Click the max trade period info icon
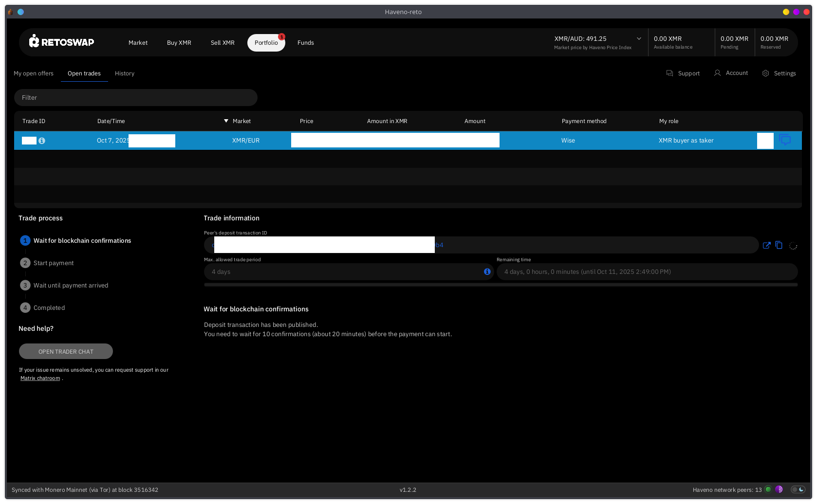 pos(487,271)
